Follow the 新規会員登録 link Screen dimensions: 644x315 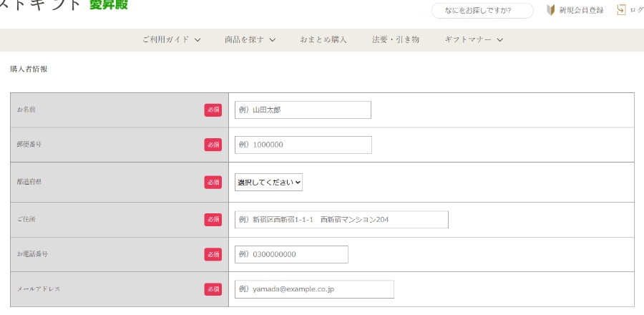[x=581, y=11]
